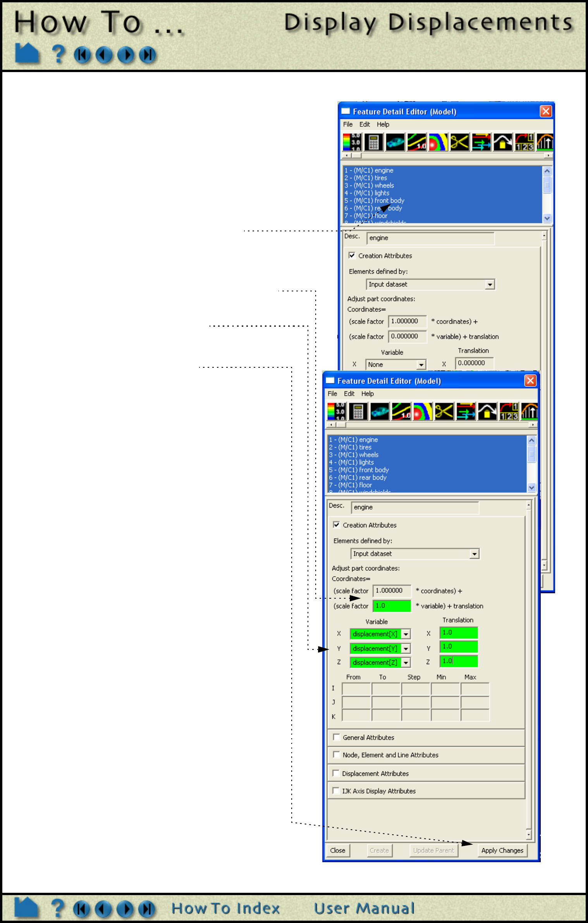The width and height of the screenshot is (588, 923).
Task: Open the Calculator icon in the front window toolbar
Action: tap(358, 411)
